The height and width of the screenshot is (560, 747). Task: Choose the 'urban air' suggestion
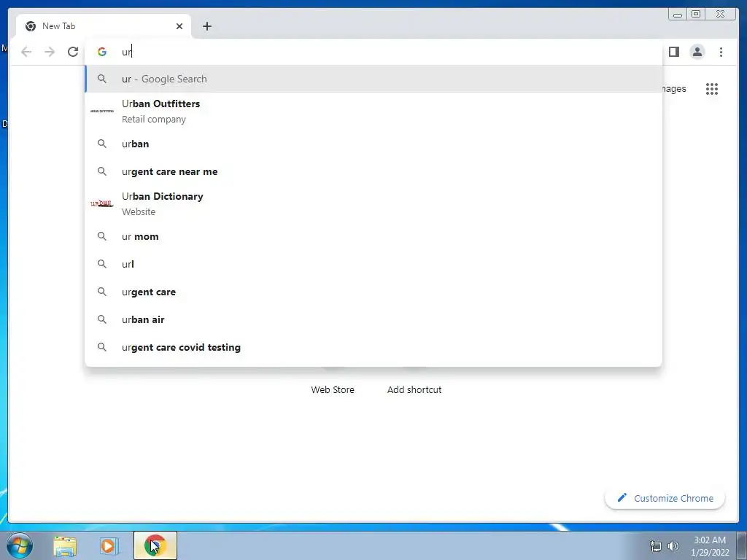click(373, 319)
